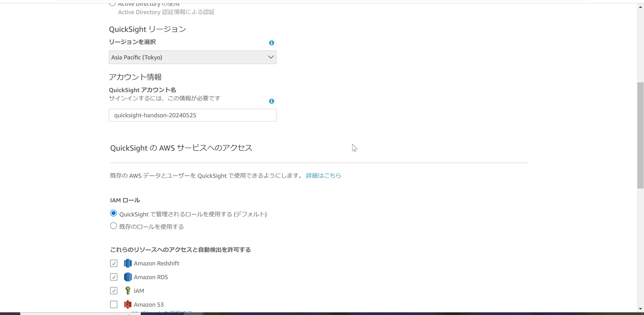Open the 詳細はこちら link
Screen dimensions: 644x315
coord(324,175)
